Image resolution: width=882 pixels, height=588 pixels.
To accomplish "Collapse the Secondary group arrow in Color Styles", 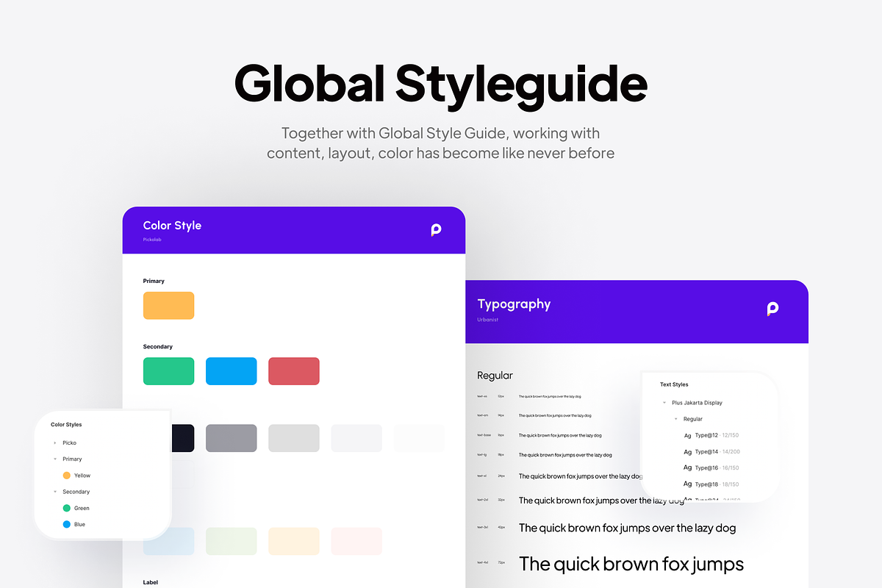I will (x=54, y=492).
